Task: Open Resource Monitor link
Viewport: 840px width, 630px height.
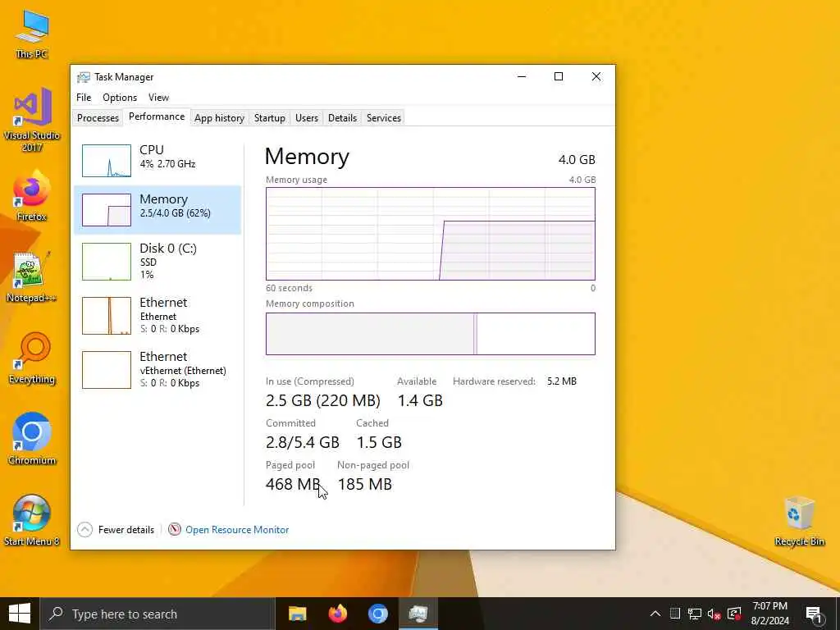Action: pyautogui.click(x=237, y=530)
